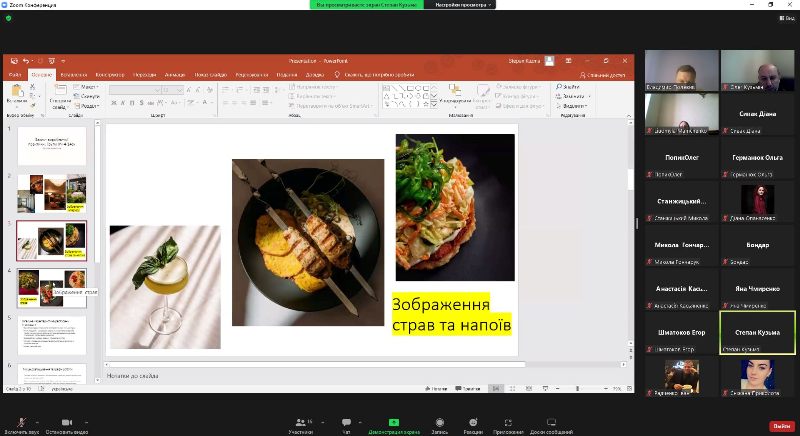This screenshot has height=436, width=800.
Task: Click the Comments button in status bar
Action: pyautogui.click(x=467, y=389)
